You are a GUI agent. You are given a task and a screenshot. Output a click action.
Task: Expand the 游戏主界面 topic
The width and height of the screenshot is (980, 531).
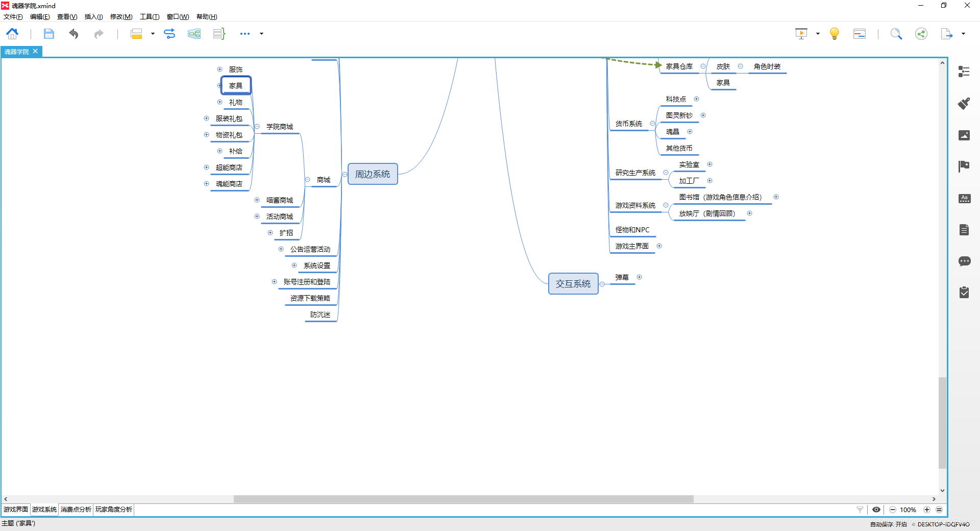659,246
